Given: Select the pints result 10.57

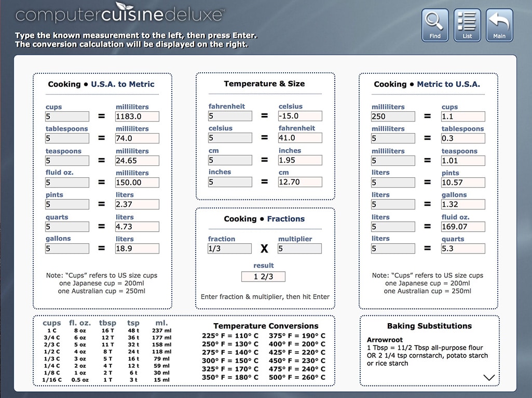Looking at the screenshot, I should [x=463, y=182].
